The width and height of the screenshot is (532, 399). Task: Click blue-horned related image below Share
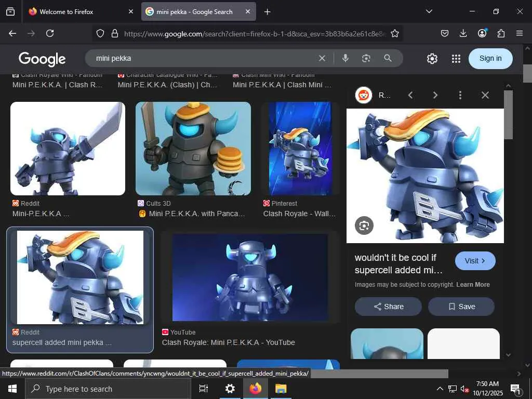[387, 343]
